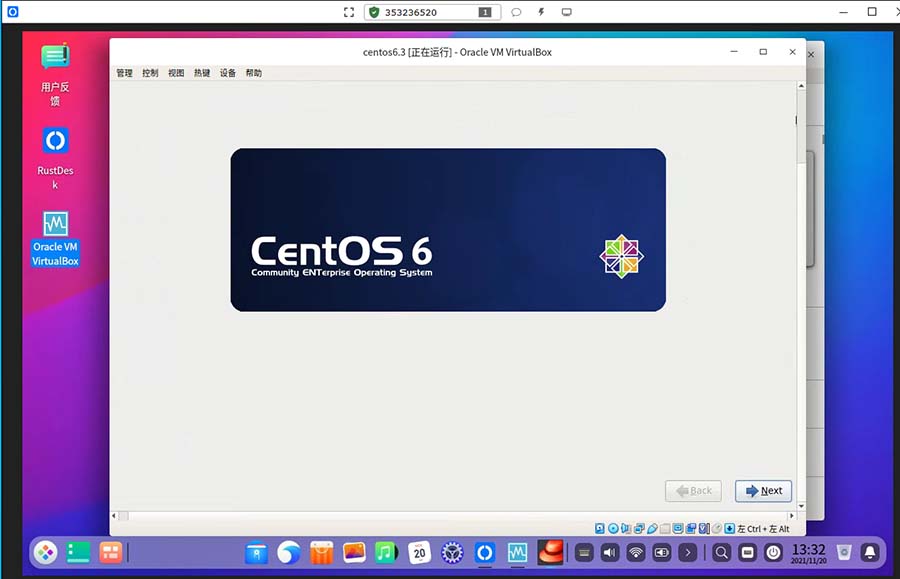
Task: Open the notification bell in dock
Action: [870, 553]
